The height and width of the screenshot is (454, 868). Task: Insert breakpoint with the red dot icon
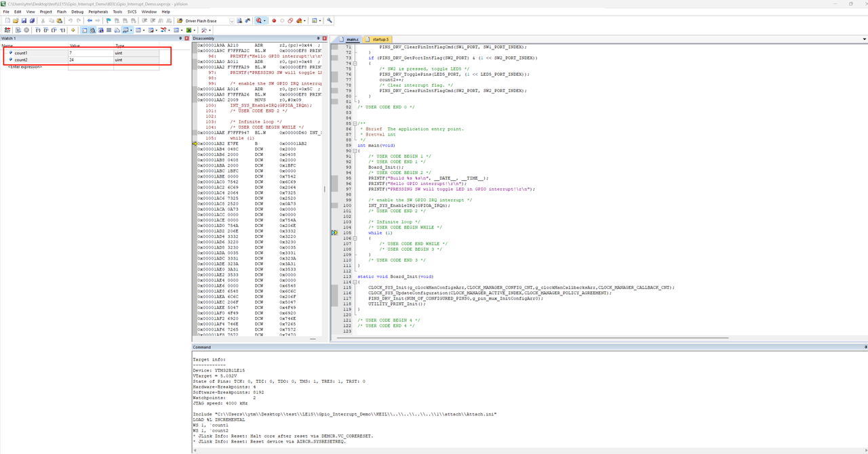274,20
